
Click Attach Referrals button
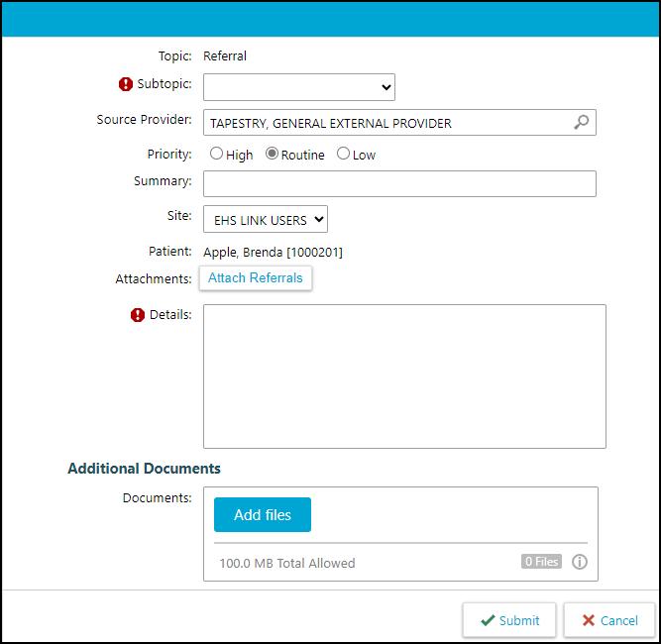point(256,278)
